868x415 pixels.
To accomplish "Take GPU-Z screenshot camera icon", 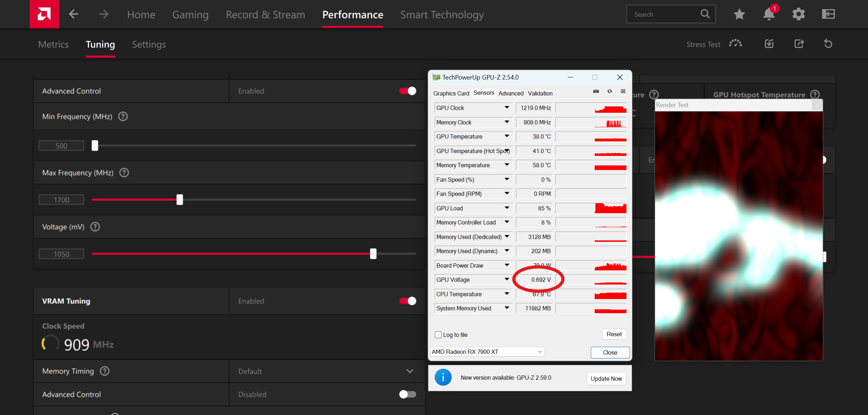I will click(x=596, y=92).
